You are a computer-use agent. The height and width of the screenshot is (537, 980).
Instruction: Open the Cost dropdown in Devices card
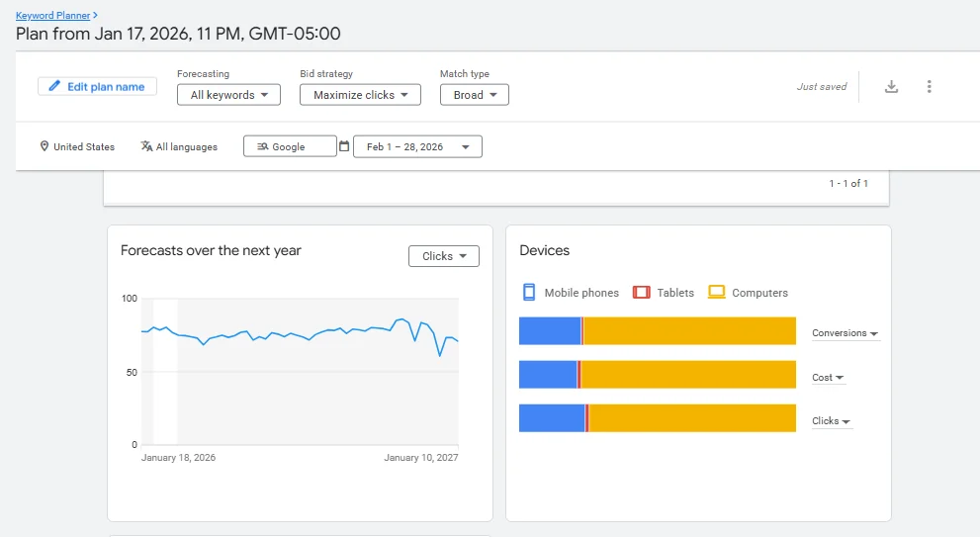(x=828, y=378)
